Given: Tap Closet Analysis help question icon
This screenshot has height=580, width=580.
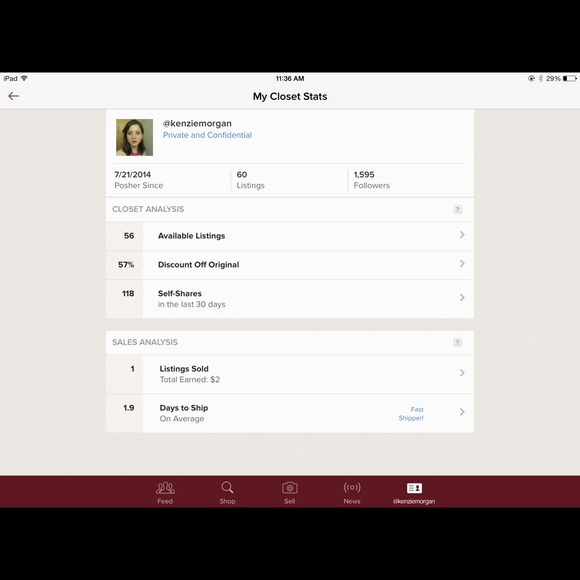Looking at the screenshot, I should [x=458, y=209].
